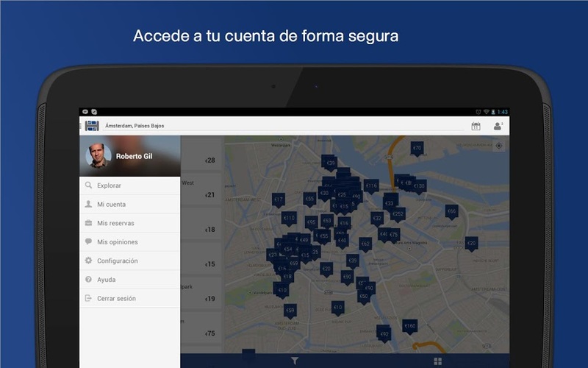Screen dimensions: 588x368
Task: Select the €69 map price marker
Action: pos(293,264)
